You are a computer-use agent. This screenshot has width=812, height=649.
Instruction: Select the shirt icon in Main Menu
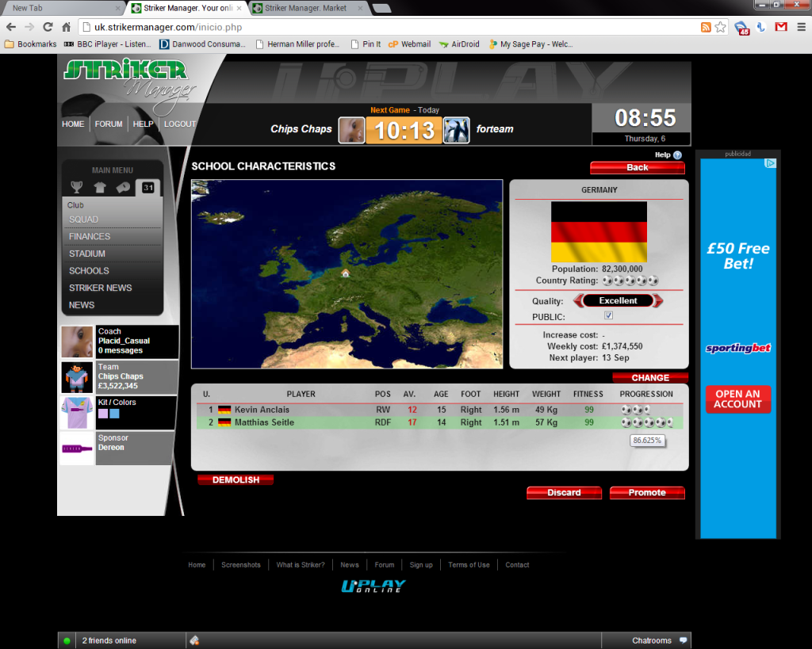coord(100,188)
